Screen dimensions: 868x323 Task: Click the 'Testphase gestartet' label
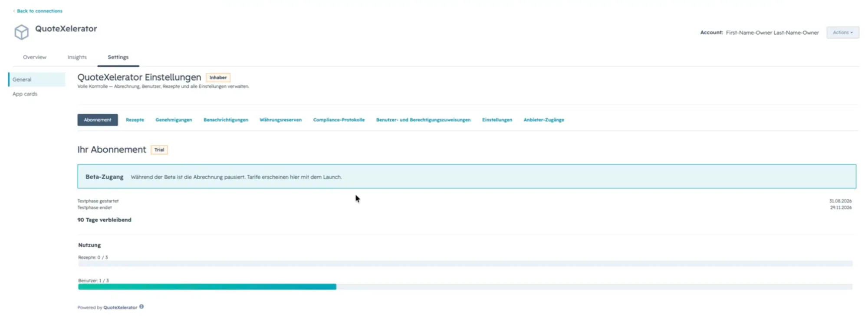pyautogui.click(x=98, y=201)
